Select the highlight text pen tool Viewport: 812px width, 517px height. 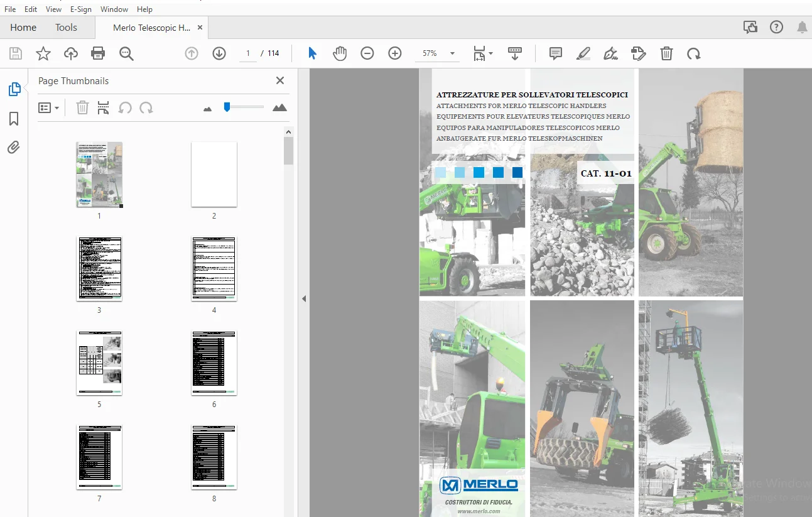click(583, 53)
